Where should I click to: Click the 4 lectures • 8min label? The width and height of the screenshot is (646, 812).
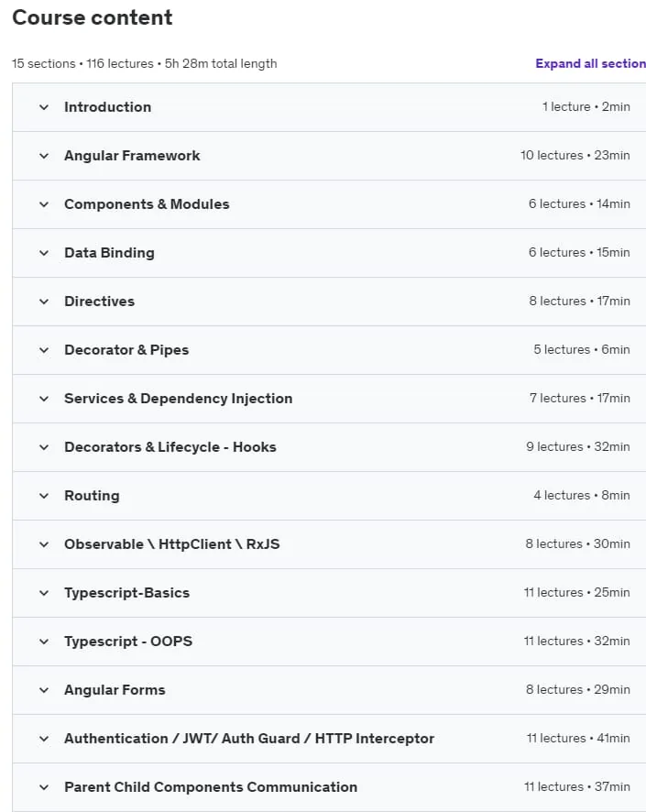coord(582,496)
